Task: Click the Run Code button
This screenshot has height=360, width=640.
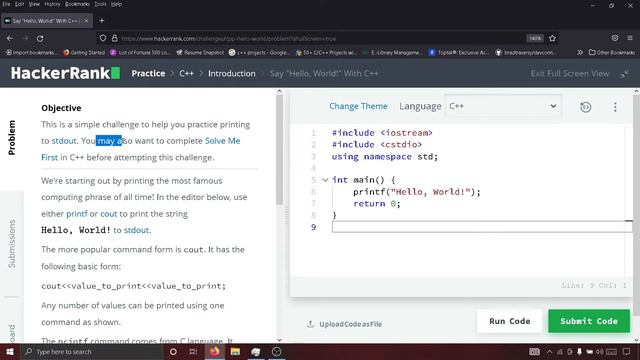Action: [509, 321]
